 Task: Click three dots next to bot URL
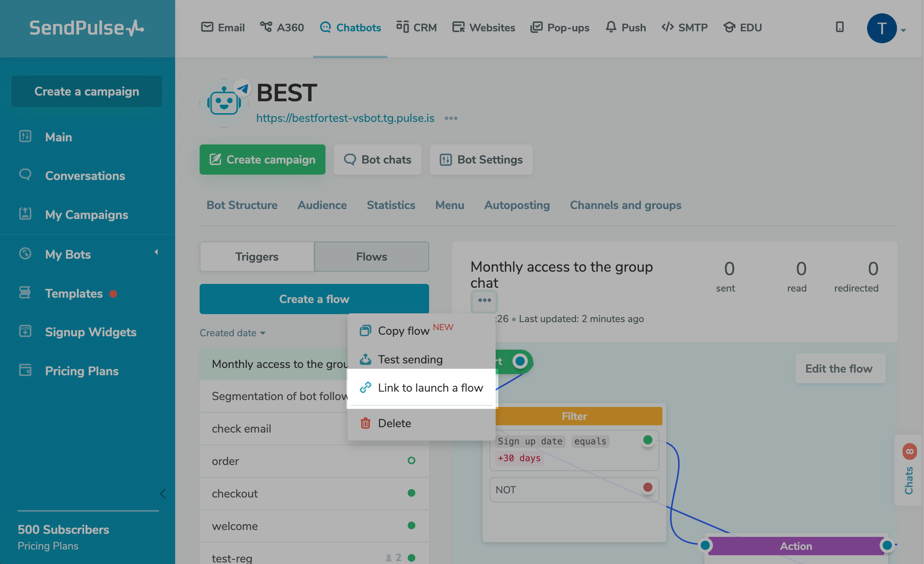click(451, 118)
